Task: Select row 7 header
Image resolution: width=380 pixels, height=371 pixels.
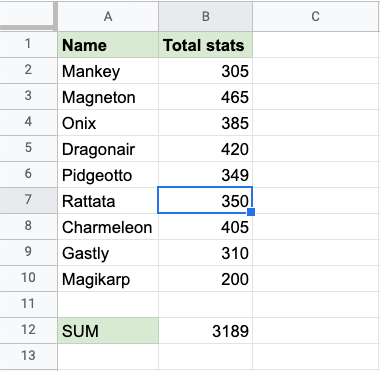Action: (x=28, y=200)
